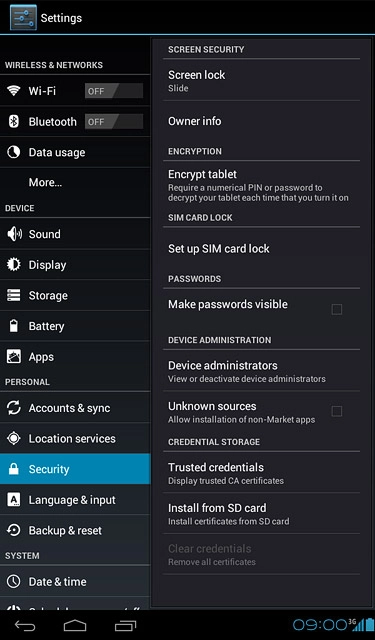Tap the Home navigation button
The height and width of the screenshot is (640, 375).
75,625
